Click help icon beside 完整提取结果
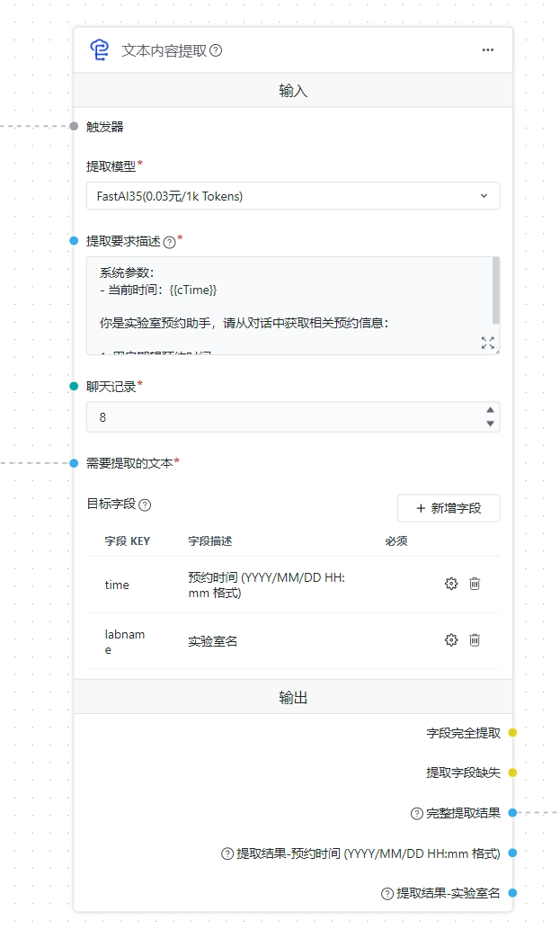The width and height of the screenshot is (560, 929). pos(416,813)
